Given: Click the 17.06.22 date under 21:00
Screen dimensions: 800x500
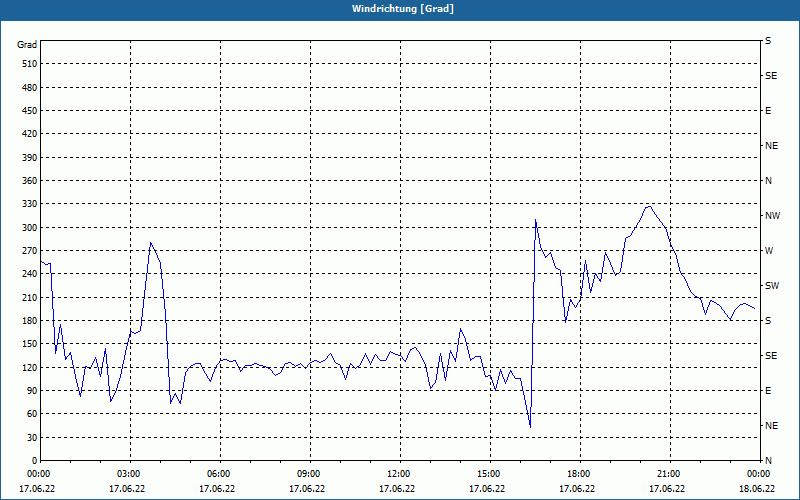Looking at the screenshot, I should click(x=667, y=489).
